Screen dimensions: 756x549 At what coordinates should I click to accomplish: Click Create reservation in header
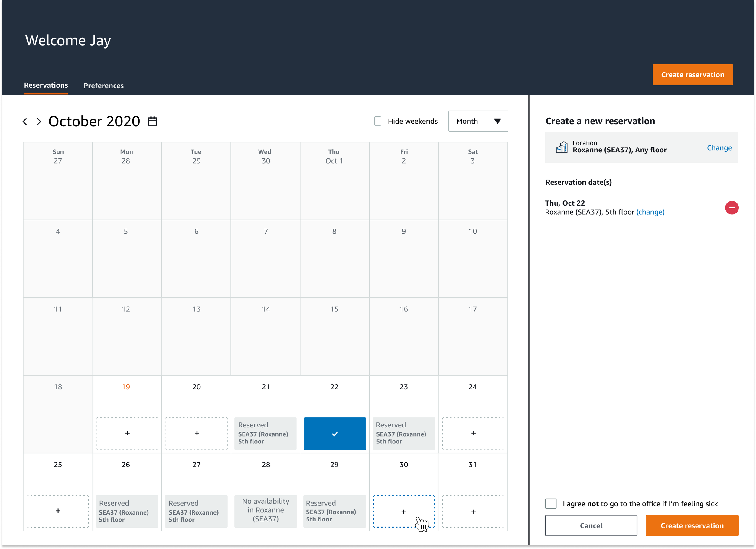692,75
